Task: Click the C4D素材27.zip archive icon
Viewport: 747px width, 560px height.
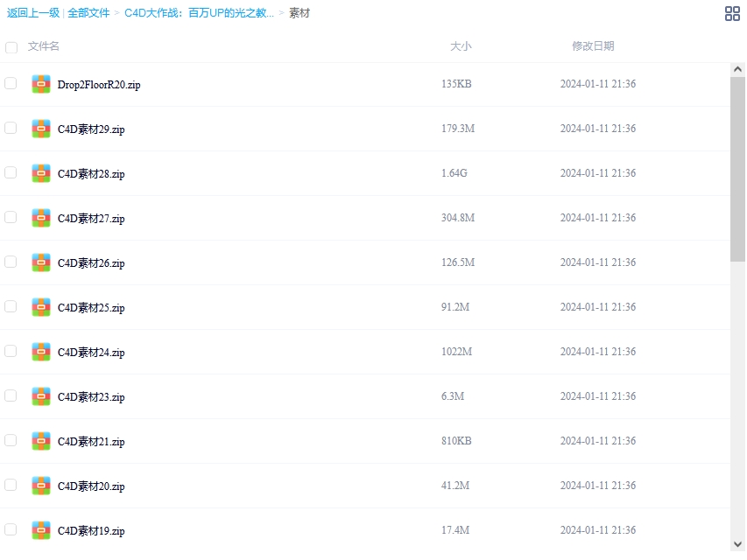Action: [x=41, y=218]
